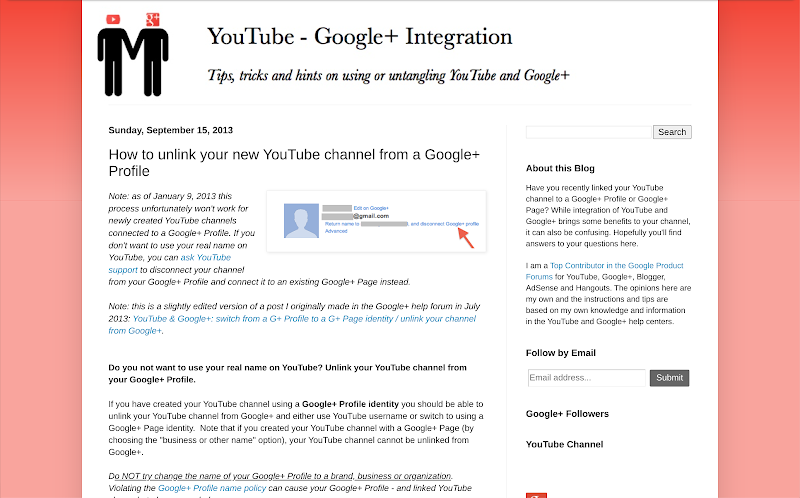This screenshot has height=498, width=800.
Task: Click the Email address input field
Action: pos(587,378)
